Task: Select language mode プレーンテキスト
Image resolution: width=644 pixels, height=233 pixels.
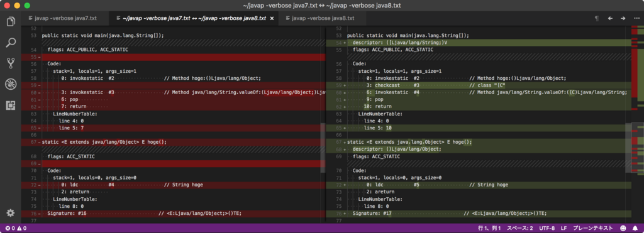Action: coord(593,228)
